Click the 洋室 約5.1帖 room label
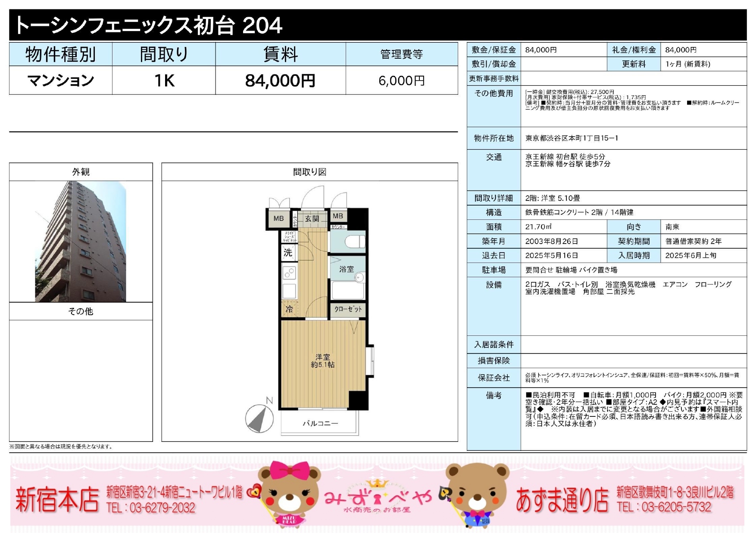This screenshot has height=535, width=756. [322, 361]
